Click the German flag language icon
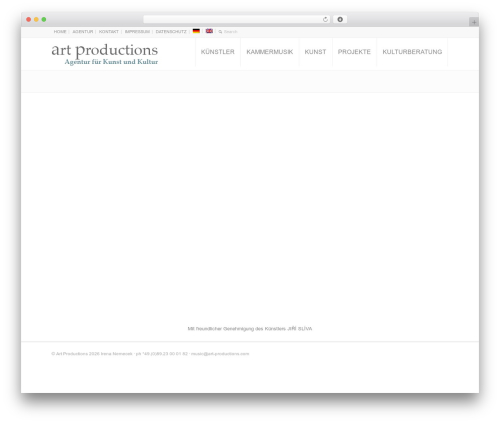 coord(196,31)
